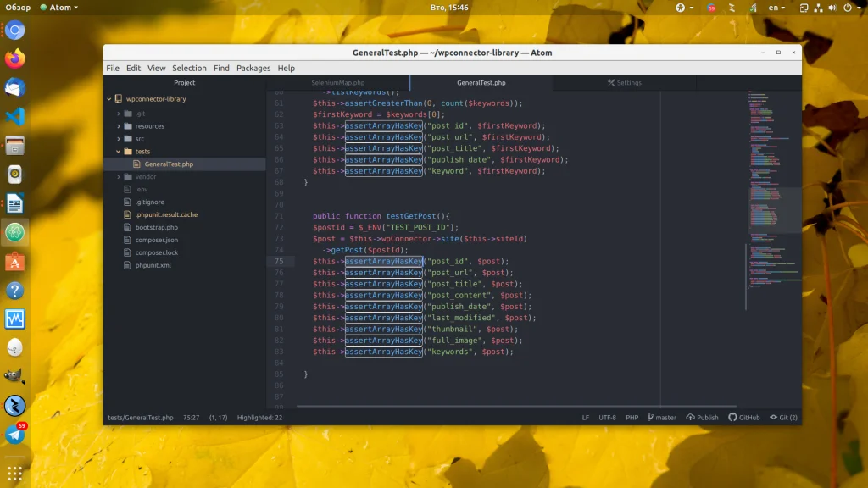Click the GitHub icon in status bar
The image size is (868, 488).
click(x=732, y=418)
